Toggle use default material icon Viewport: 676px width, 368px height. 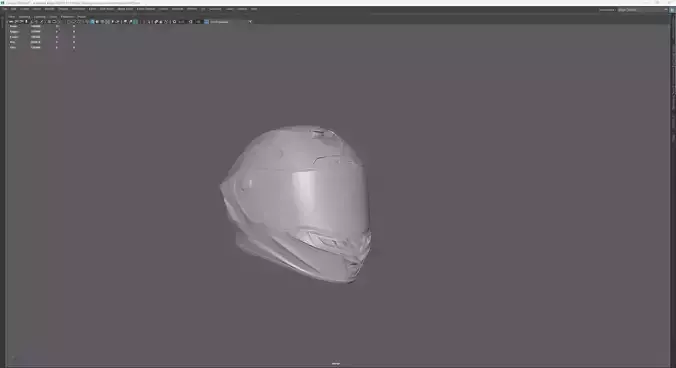(97, 22)
